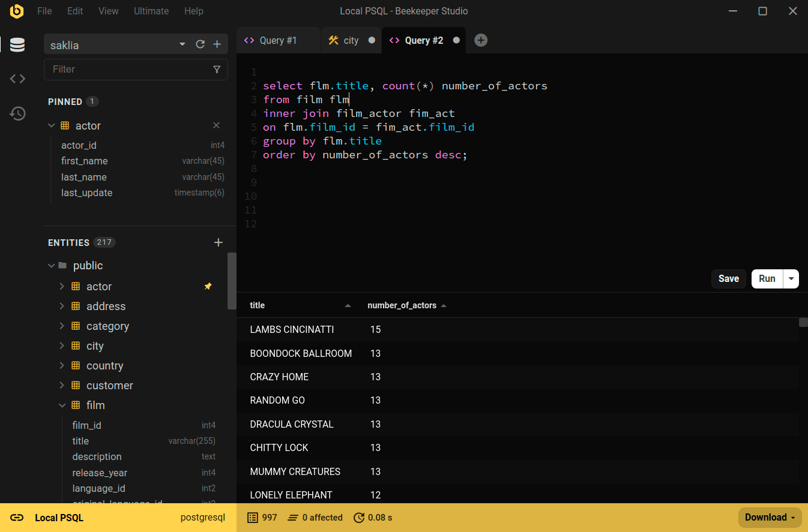This screenshot has width=808, height=532.
Task: Open the entity filter options funnel
Action: point(217,70)
